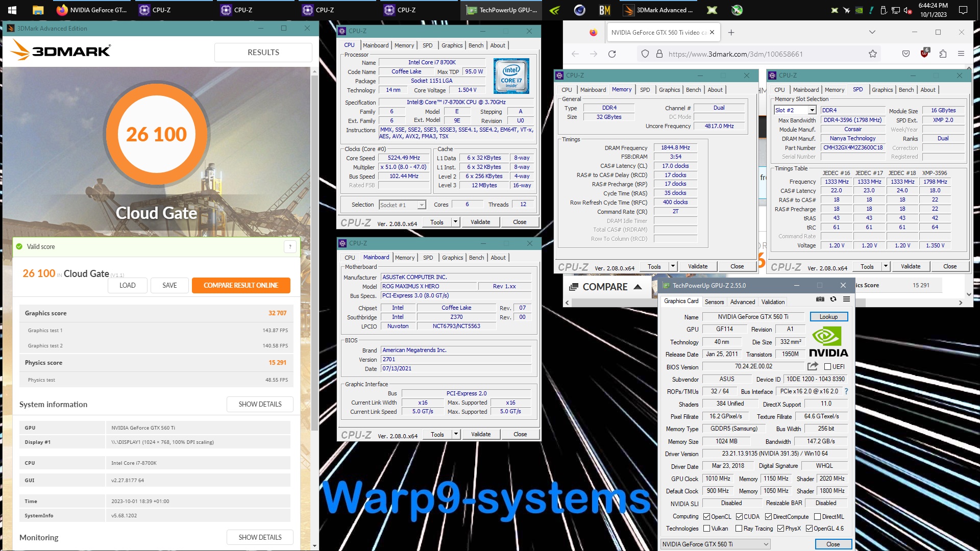This screenshot has width=980, height=551.
Task: Click the Pocket save icon in browser toolbar
Action: [906, 54]
